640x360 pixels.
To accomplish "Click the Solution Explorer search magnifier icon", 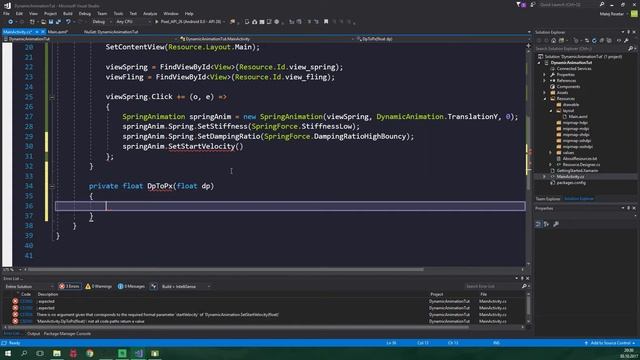I will (631, 49).
